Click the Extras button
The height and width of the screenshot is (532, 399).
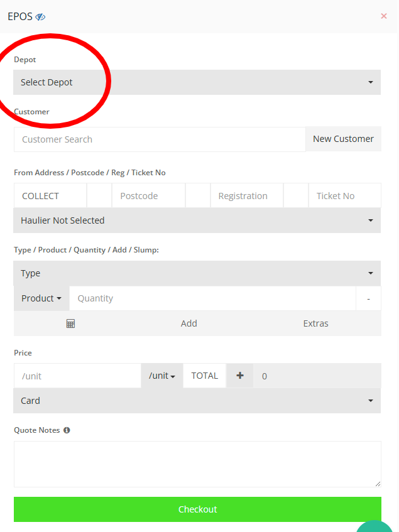coord(315,323)
